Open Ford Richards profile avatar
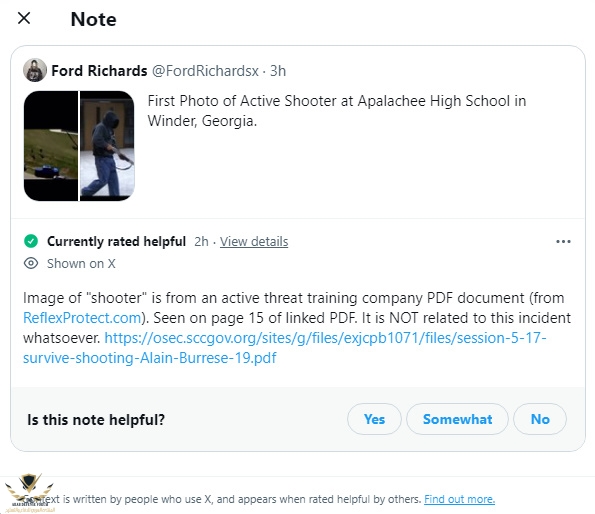This screenshot has width=595, height=514. coord(35,70)
